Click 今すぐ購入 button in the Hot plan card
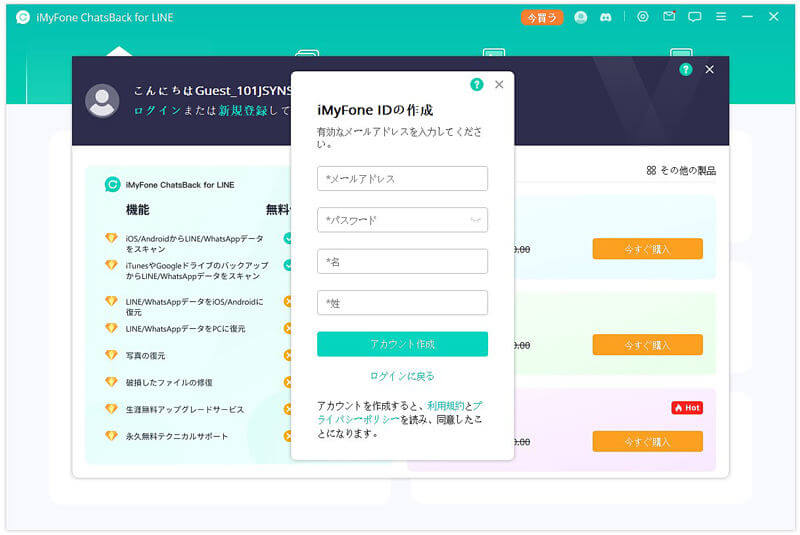This screenshot has width=800, height=535. pos(647,442)
